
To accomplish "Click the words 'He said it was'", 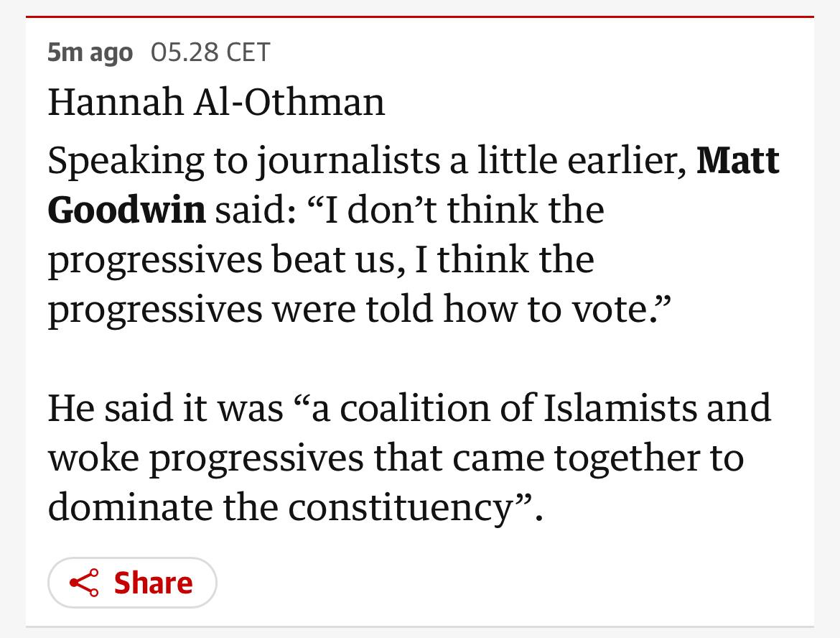I will 165,407.
